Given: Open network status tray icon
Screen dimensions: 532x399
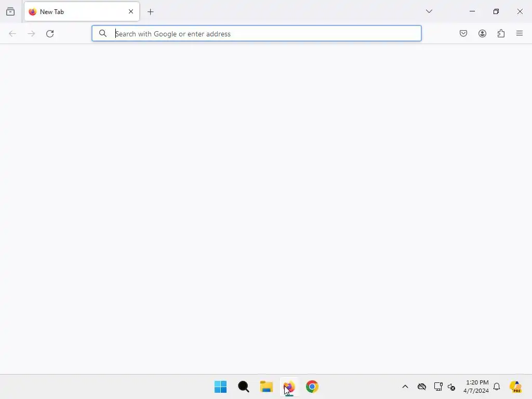Looking at the screenshot, I should point(438,387).
